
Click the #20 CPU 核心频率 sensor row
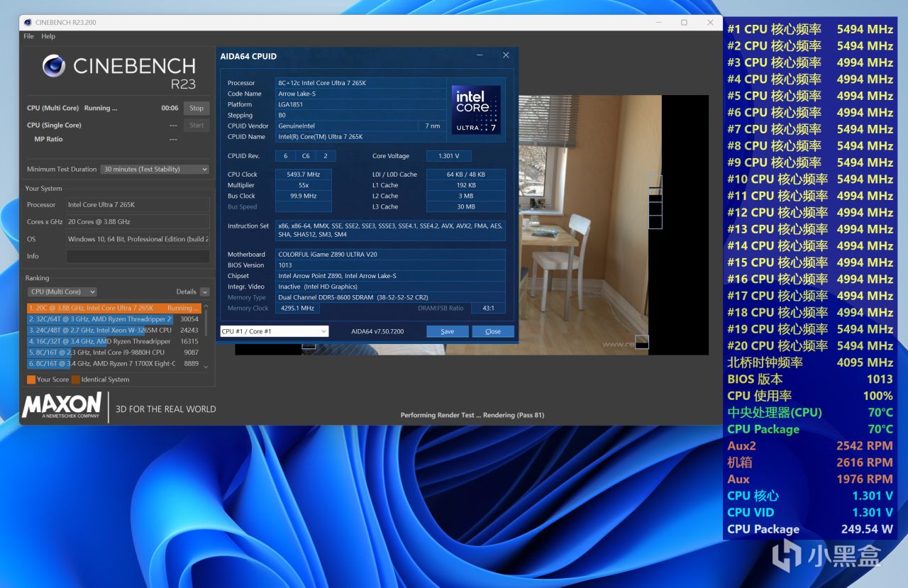pyautogui.click(x=810, y=346)
